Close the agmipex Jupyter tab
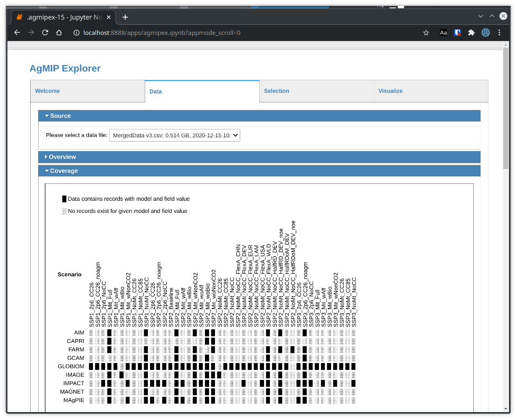This screenshot has width=517, height=420. pos(108,17)
